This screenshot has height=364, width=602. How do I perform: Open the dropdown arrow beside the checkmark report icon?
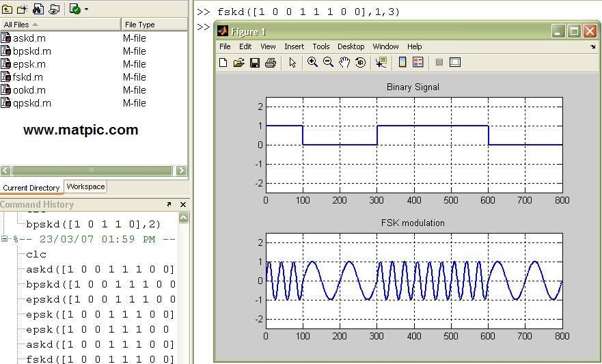point(86,10)
